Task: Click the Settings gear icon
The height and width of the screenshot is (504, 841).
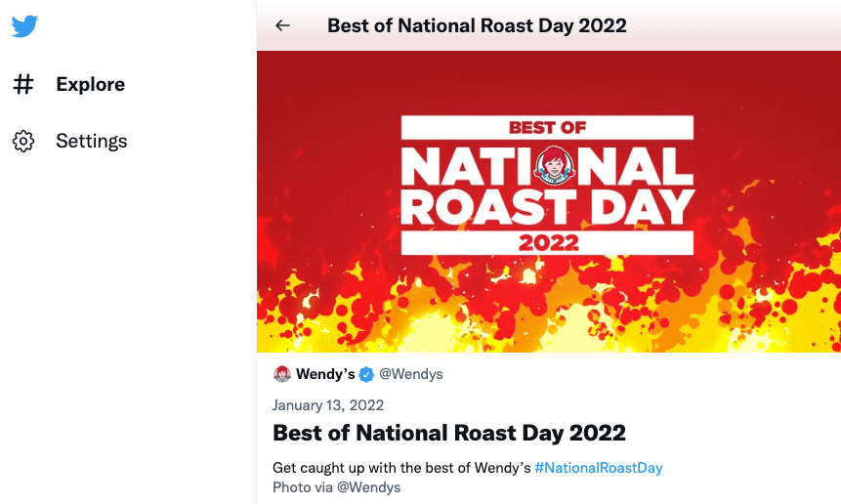Action: tap(23, 142)
